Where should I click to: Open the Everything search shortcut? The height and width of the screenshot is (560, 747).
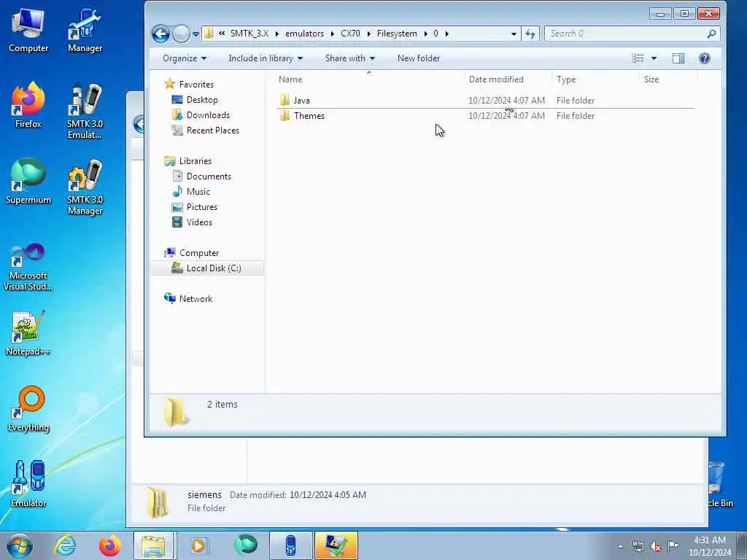28,409
